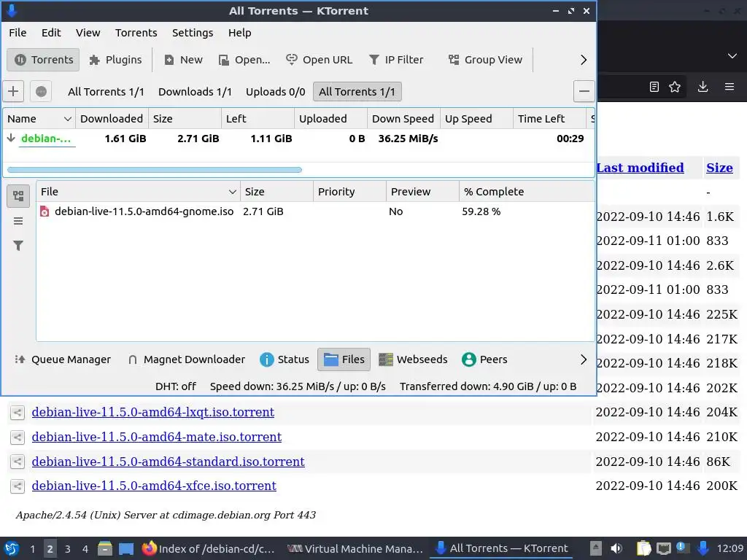
Task: Open Firefox hamburger menu
Action: 729,87
